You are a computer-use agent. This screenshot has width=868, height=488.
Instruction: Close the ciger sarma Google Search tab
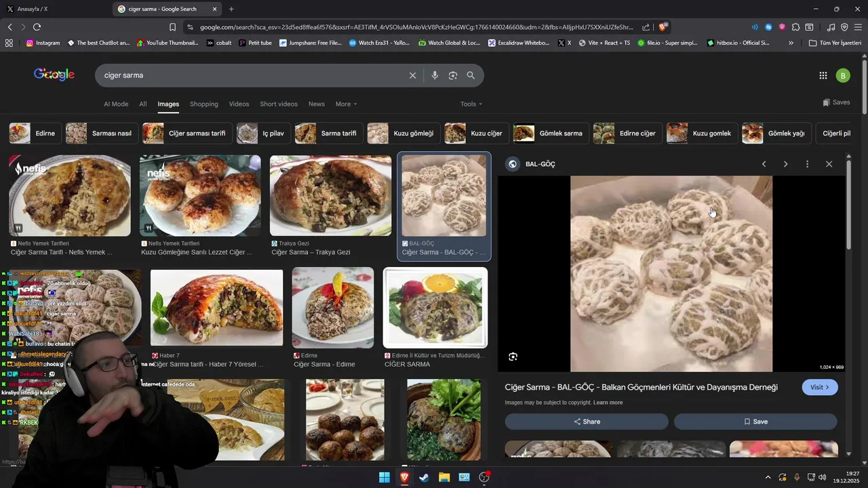(x=215, y=9)
